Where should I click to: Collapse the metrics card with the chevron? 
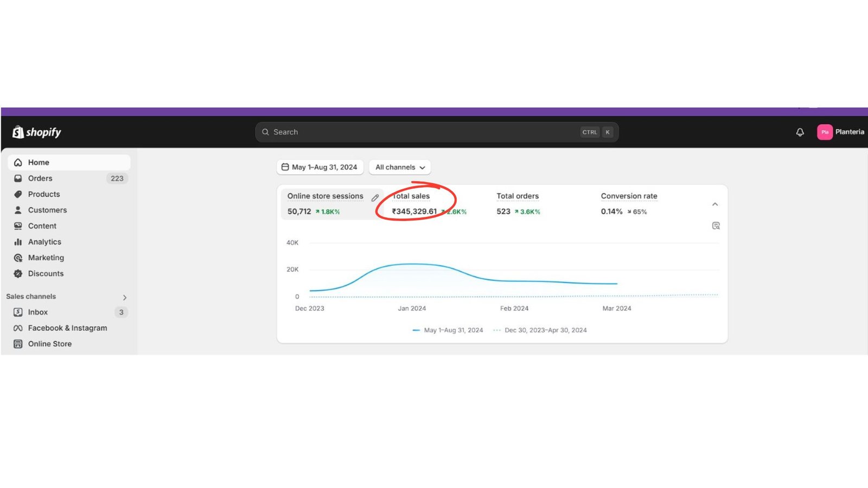pyautogui.click(x=715, y=204)
